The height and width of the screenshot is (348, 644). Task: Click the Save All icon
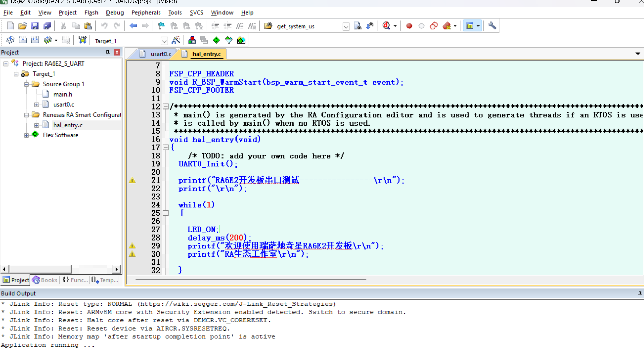47,26
